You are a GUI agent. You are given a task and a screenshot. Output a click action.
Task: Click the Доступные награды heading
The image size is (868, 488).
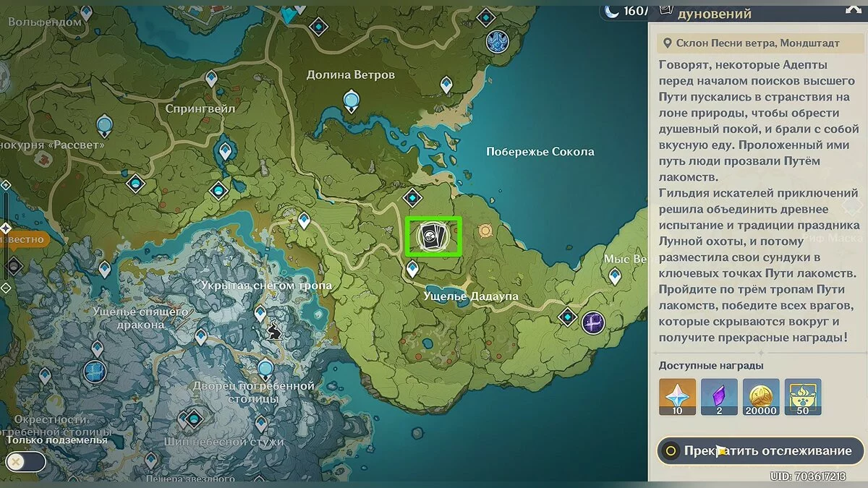click(711, 365)
